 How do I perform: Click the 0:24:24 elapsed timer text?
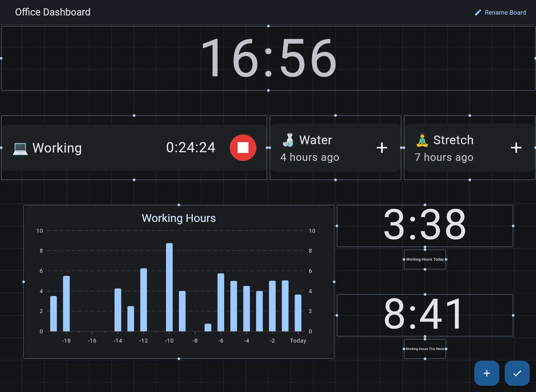(191, 147)
